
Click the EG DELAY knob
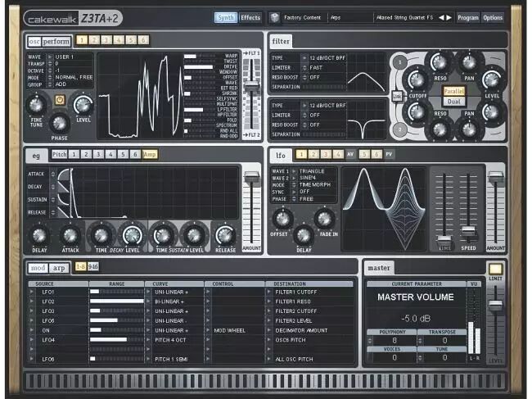[x=39, y=236]
